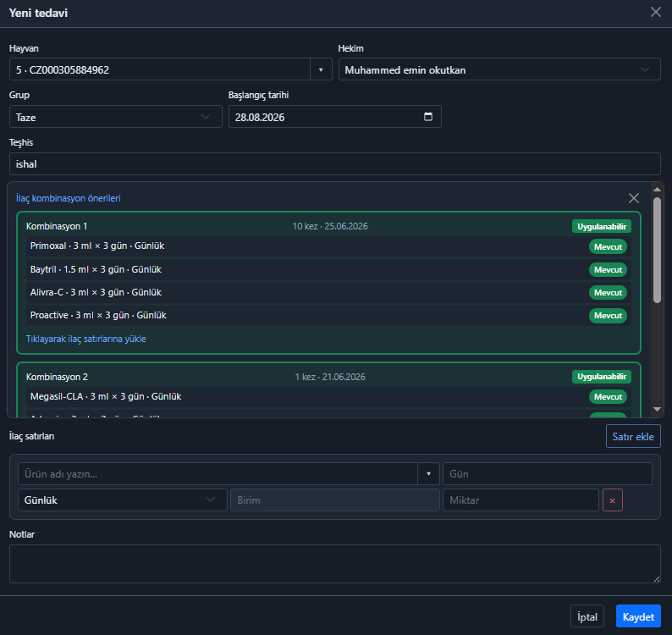Click the Mevcut badge on the Baytril row

pos(608,270)
